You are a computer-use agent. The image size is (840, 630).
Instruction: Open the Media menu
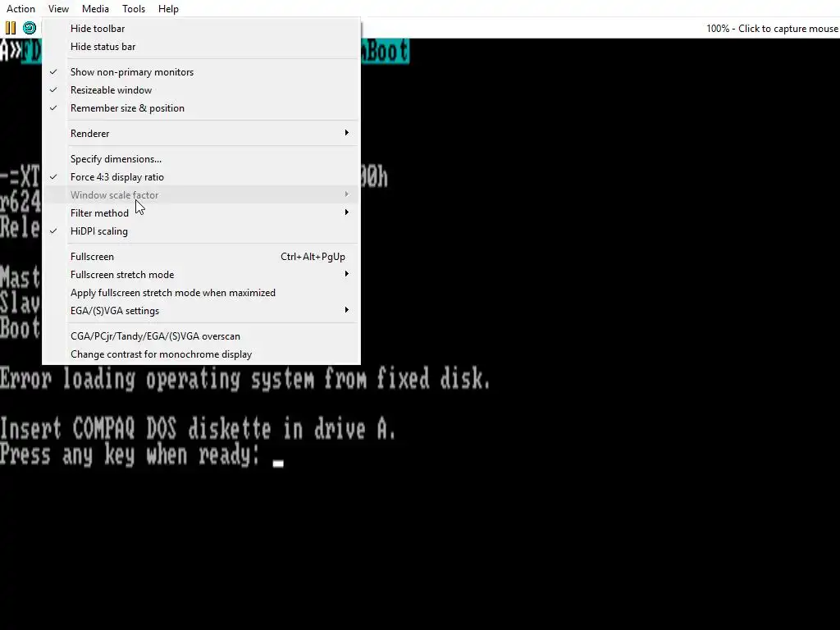95,8
